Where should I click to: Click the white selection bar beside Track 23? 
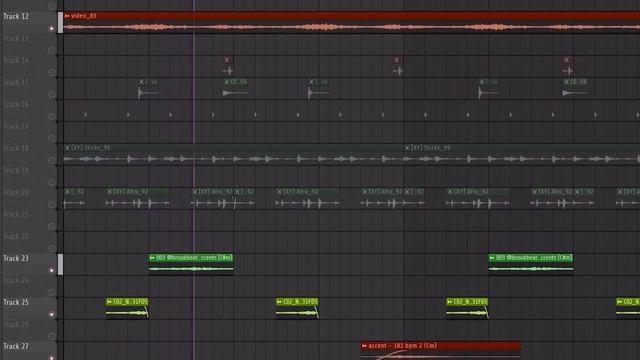point(60,264)
